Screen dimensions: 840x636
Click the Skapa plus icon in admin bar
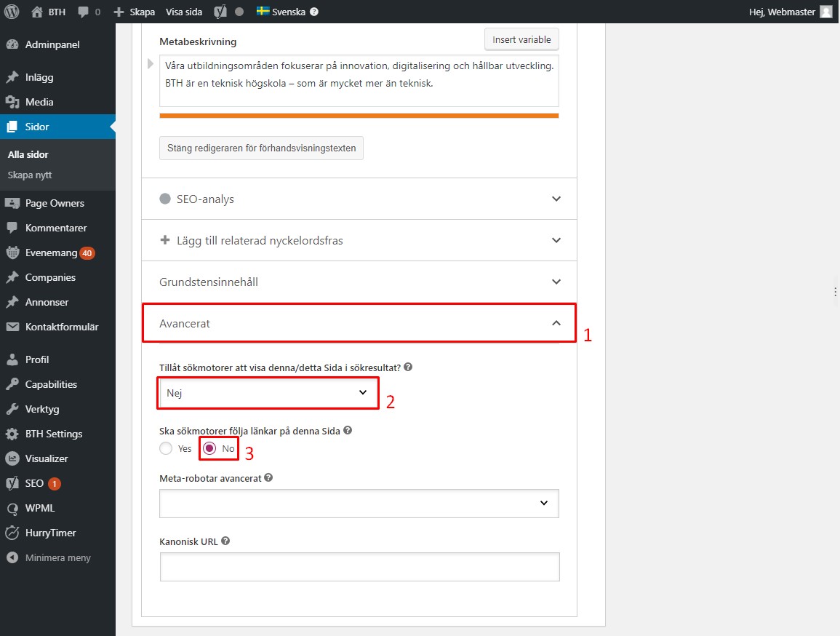[119, 12]
